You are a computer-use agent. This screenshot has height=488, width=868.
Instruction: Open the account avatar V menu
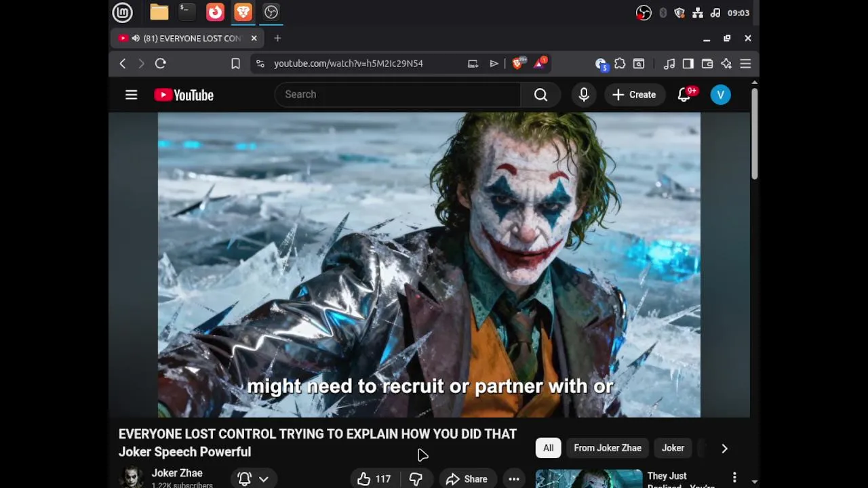721,95
